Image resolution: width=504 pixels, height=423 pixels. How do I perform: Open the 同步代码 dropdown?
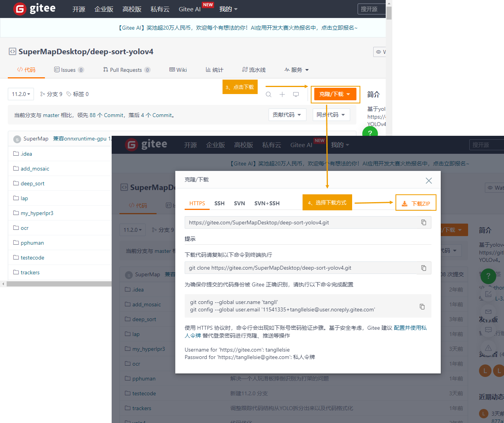[x=331, y=115]
